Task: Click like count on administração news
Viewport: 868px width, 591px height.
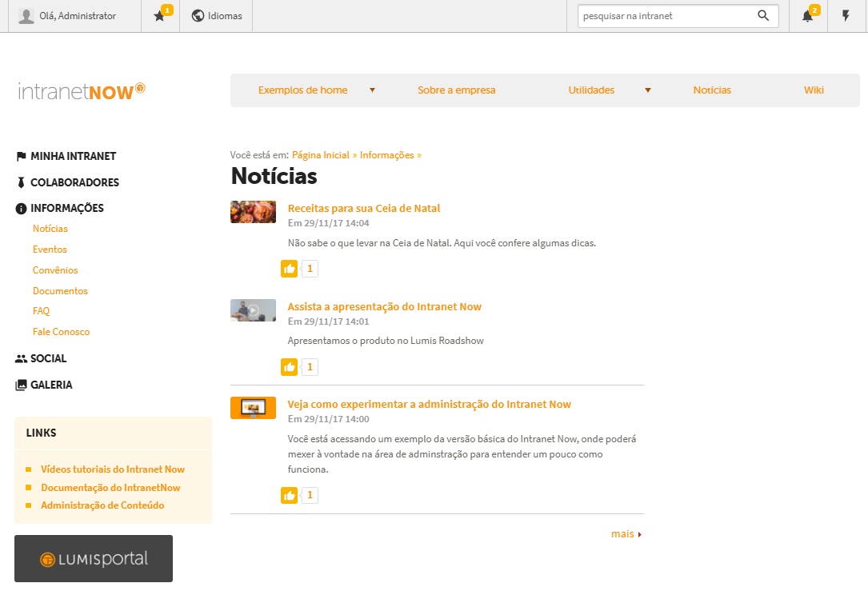Action: pyautogui.click(x=310, y=495)
